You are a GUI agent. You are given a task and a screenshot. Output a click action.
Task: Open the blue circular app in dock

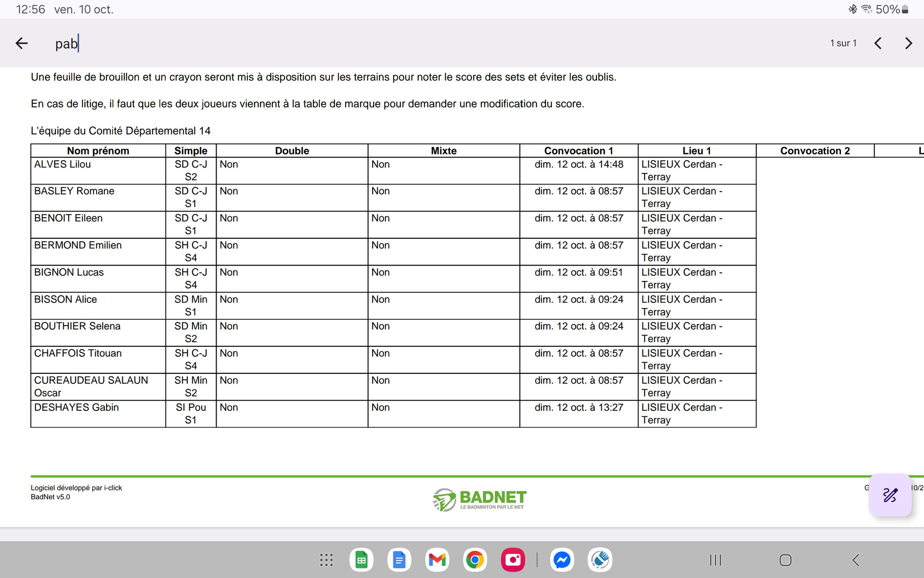(600, 560)
